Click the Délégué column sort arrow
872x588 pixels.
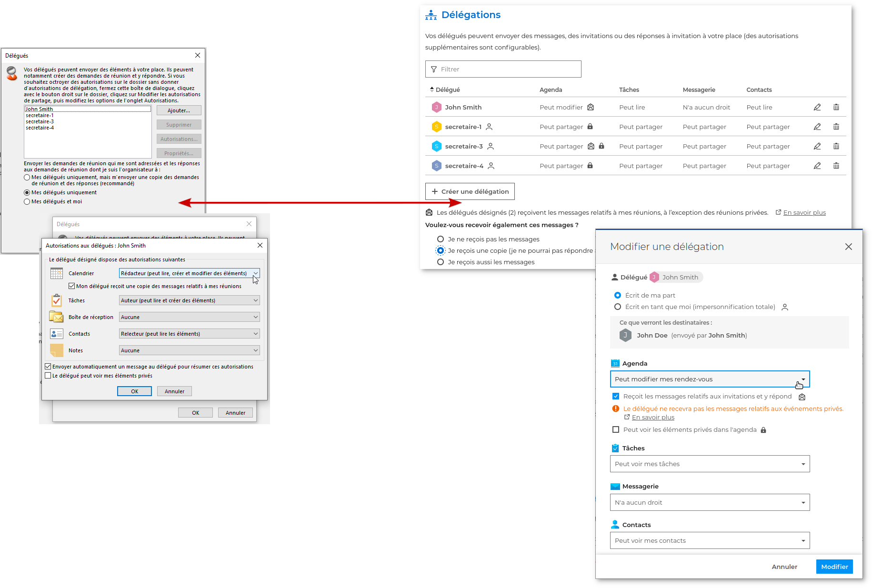[431, 90]
